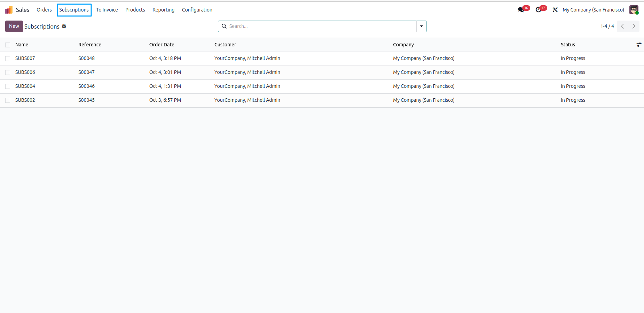The width and height of the screenshot is (644, 313).
Task: Select the SUBS002 row checkbox
Action: pos(8,100)
